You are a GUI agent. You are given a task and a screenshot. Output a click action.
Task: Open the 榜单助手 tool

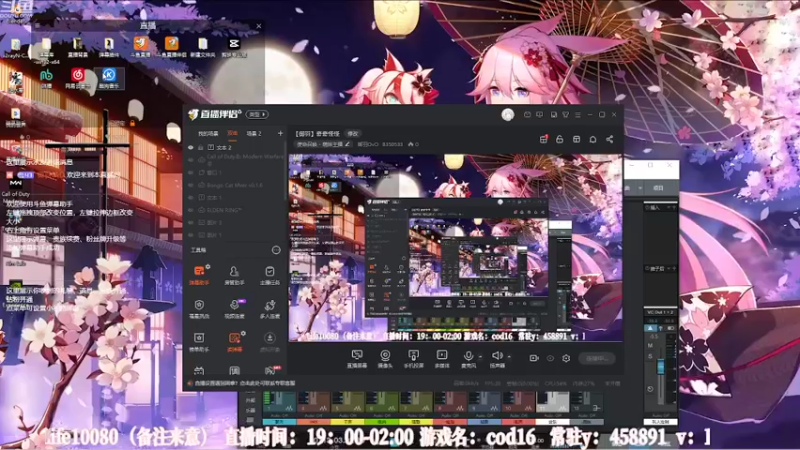pyautogui.click(x=199, y=342)
